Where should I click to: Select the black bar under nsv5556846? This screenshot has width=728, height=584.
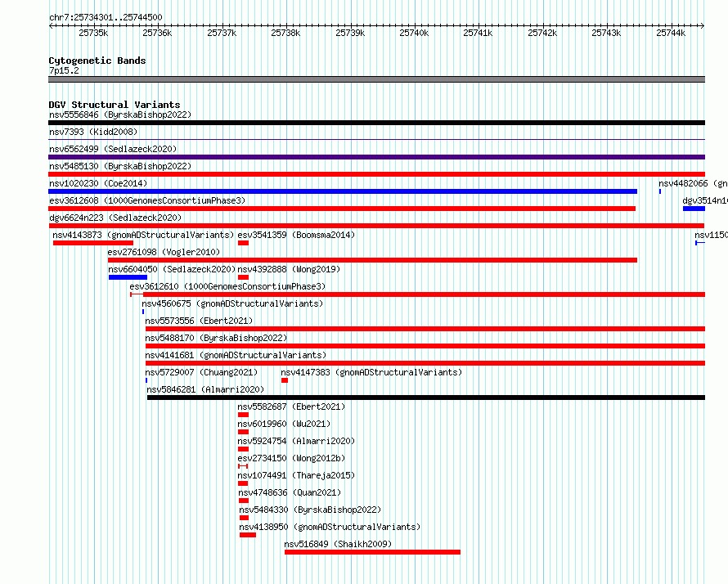(x=376, y=123)
